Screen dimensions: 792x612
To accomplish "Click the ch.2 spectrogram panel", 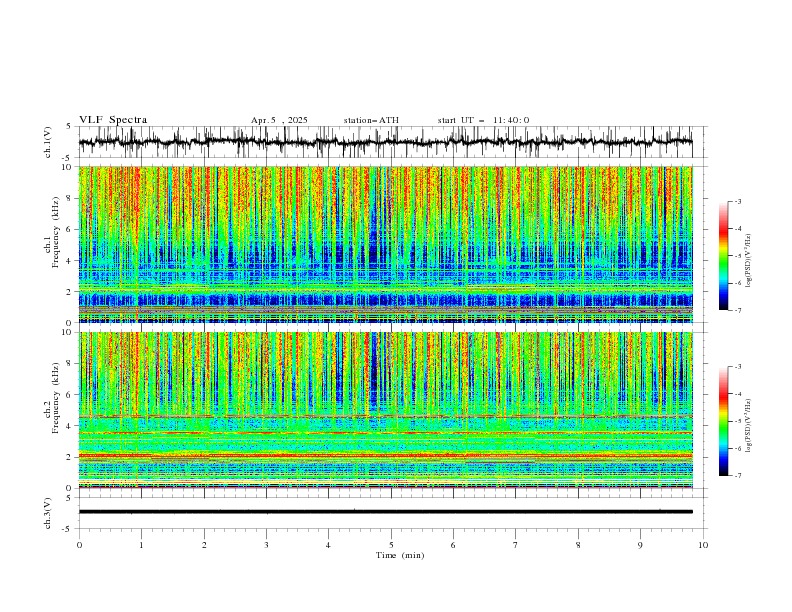I will 385,410.
